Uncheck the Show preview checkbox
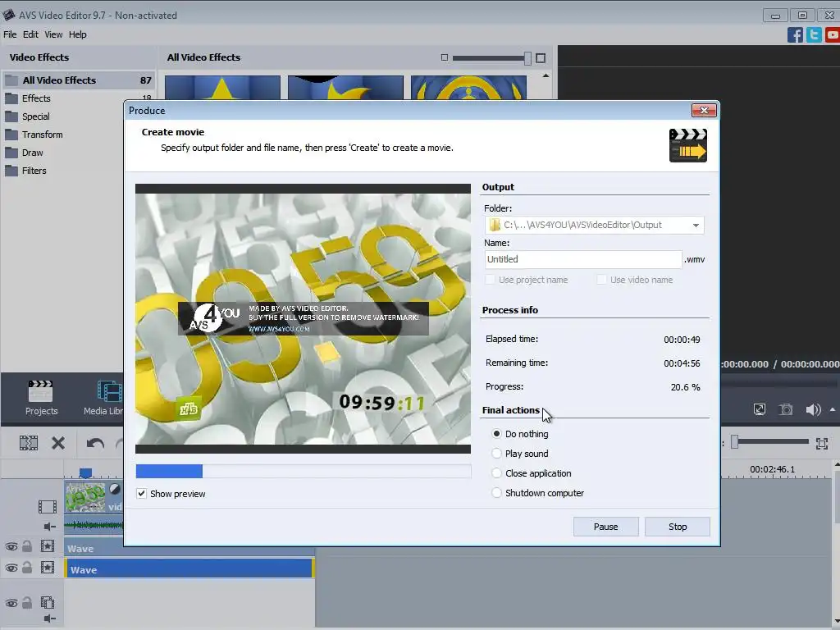The image size is (840, 630). (x=141, y=493)
